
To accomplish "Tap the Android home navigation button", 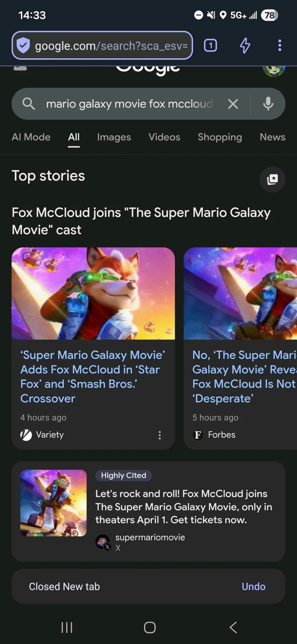I will tap(150, 627).
